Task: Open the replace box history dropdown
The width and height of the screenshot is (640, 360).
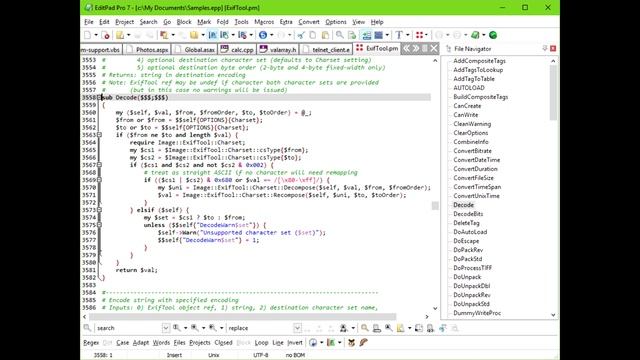Action: click(297, 328)
